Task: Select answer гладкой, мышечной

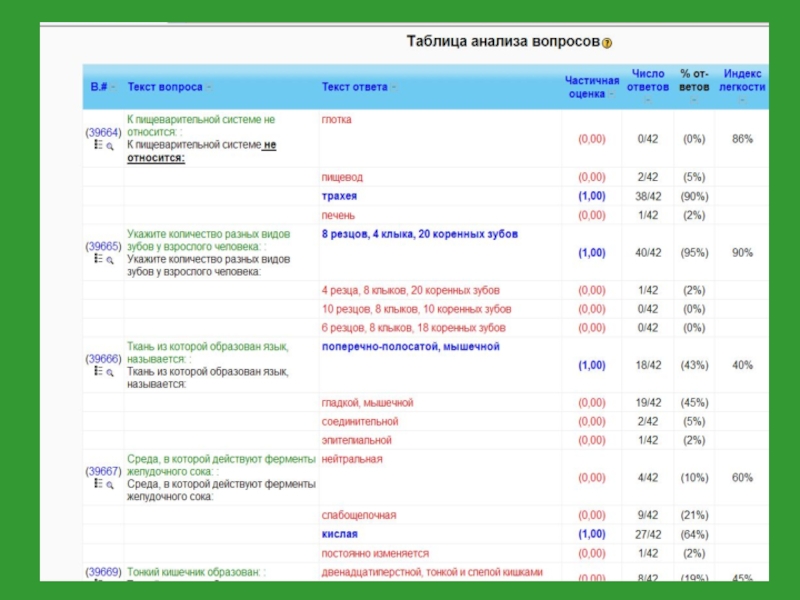Action: [x=367, y=403]
